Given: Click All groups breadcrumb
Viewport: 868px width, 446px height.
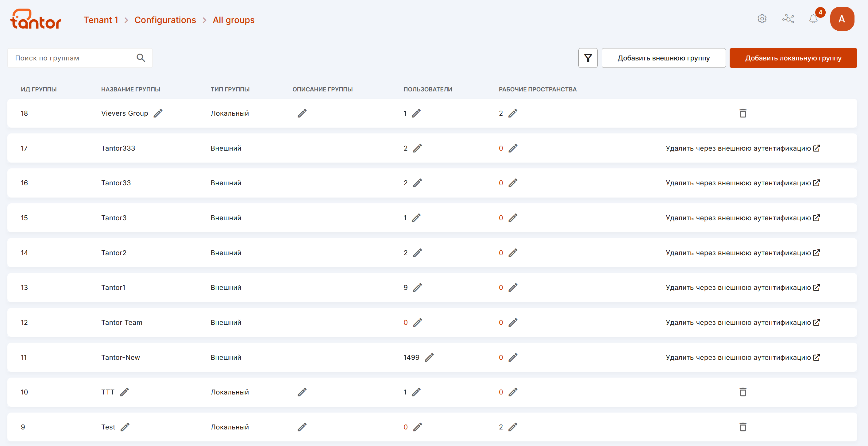Looking at the screenshot, I should [233, 20].
